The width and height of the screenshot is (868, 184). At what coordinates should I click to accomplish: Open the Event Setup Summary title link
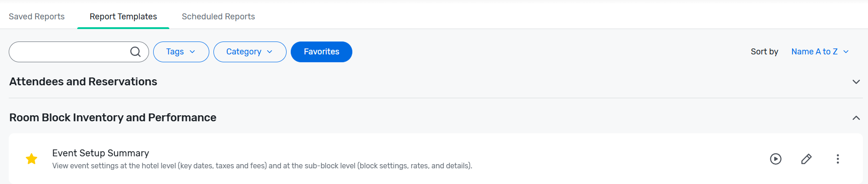(101, 153)
